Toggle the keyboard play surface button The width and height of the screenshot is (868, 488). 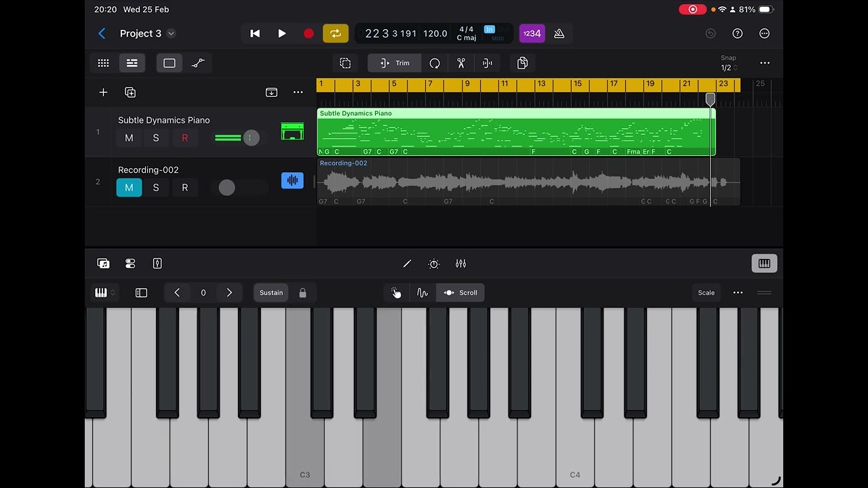[764, 264]
